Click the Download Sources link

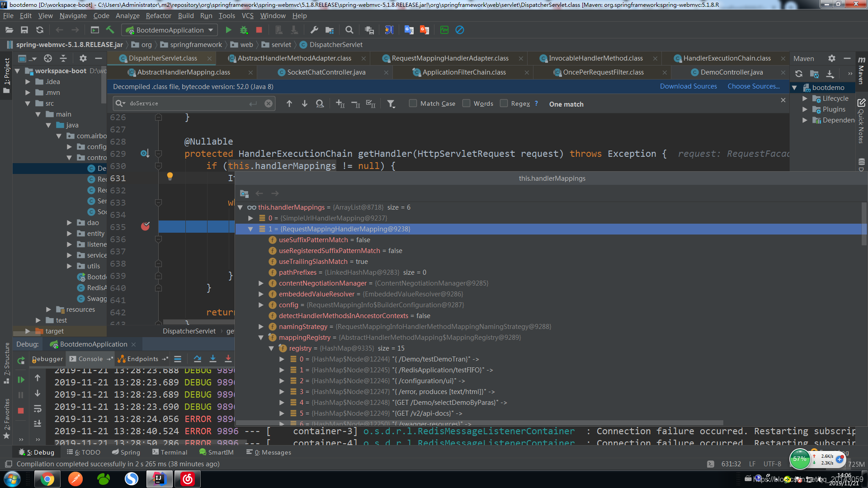click(688, 86)
